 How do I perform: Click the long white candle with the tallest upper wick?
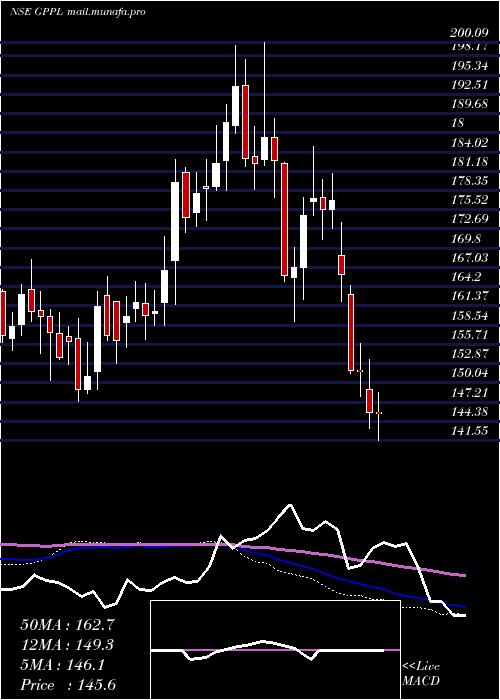[264, 104]
